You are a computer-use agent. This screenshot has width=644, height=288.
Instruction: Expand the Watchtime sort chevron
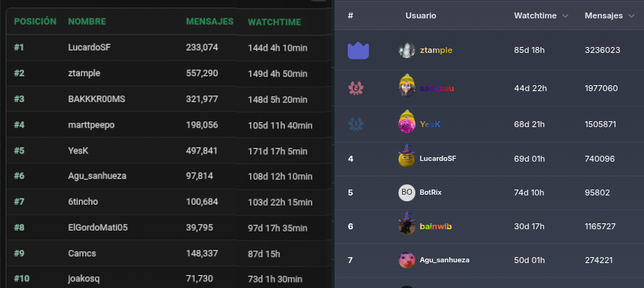pos(565,16)
